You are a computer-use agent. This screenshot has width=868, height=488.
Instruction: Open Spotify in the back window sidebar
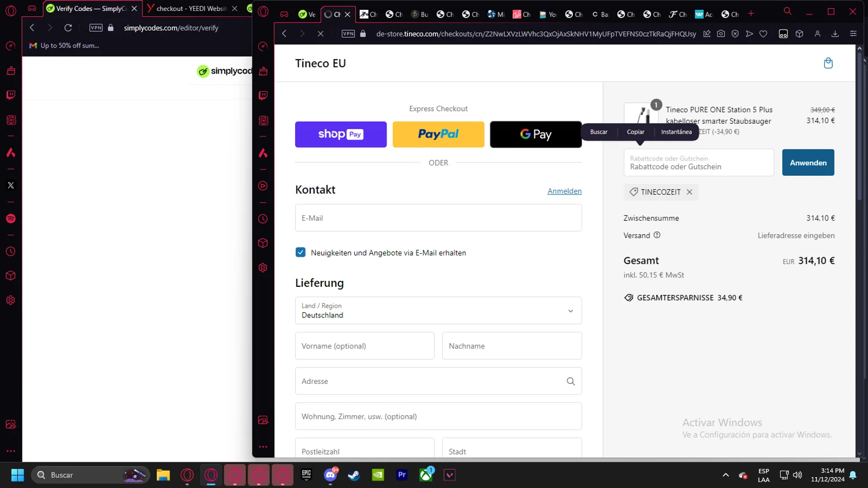tap(10, 219)
